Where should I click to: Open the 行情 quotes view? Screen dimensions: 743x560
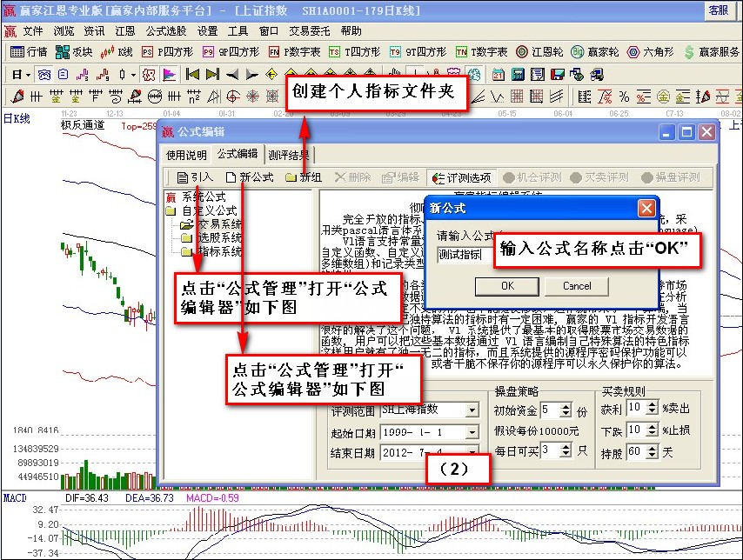point(29,52)
